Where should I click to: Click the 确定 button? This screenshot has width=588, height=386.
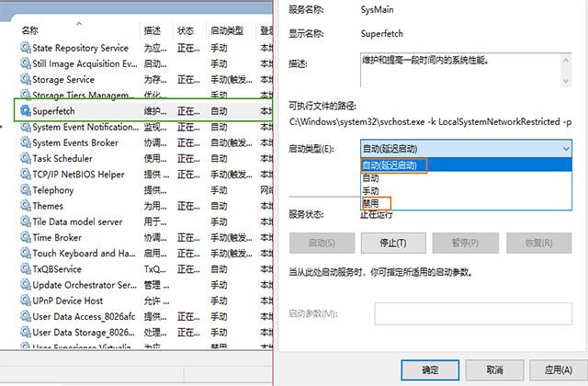430,369
